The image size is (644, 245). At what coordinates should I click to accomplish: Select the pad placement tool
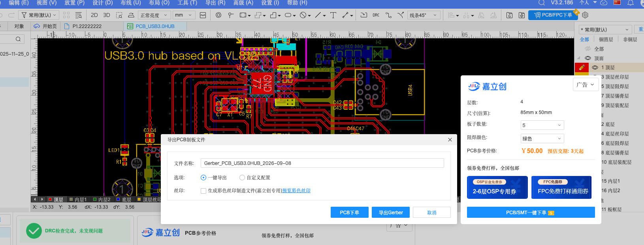coord(231,15)
